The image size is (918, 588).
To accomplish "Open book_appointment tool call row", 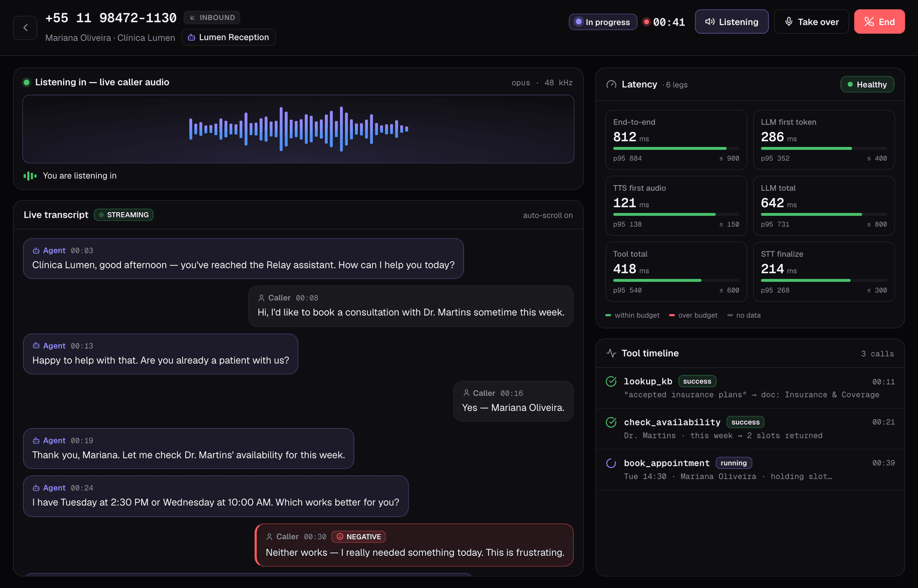I will (x=750, y=469).
